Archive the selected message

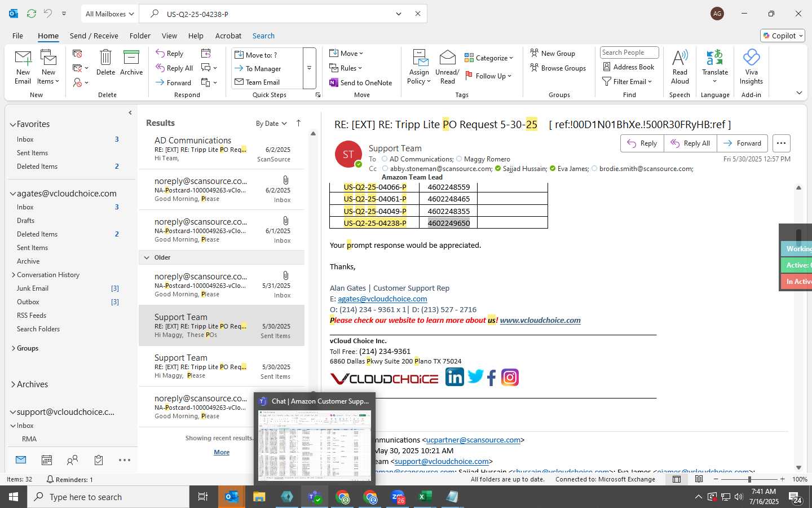131,63
